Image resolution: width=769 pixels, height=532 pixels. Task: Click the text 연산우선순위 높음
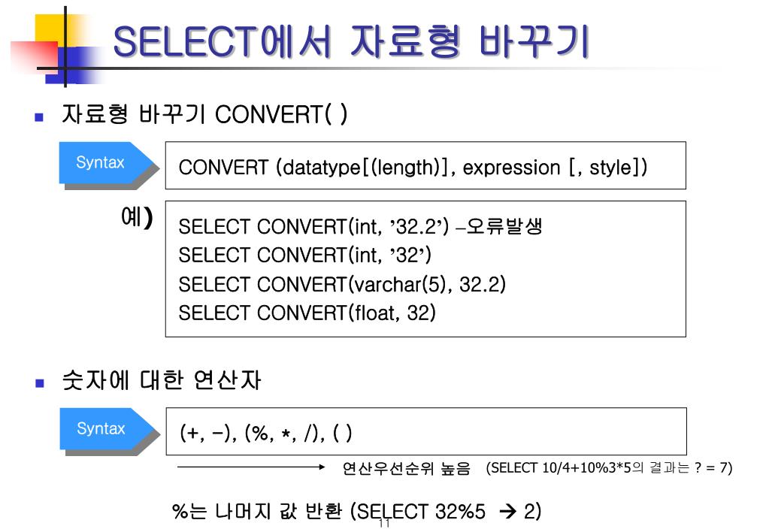(406, 468)
